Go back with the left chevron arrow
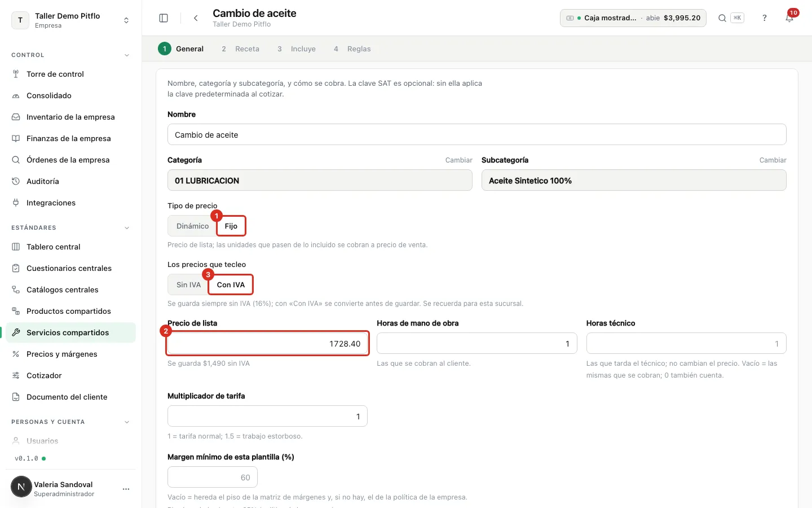The height and width of the screenshot is (508, 812). point(196,18)
